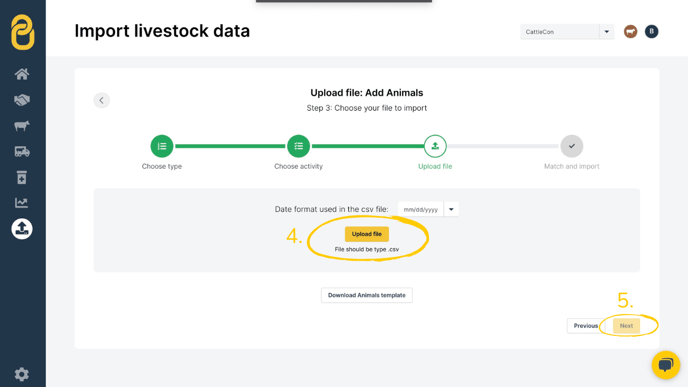Click 'Step 3: Choose your file to import' text
688x387 pixels.
tap(367, 108)
